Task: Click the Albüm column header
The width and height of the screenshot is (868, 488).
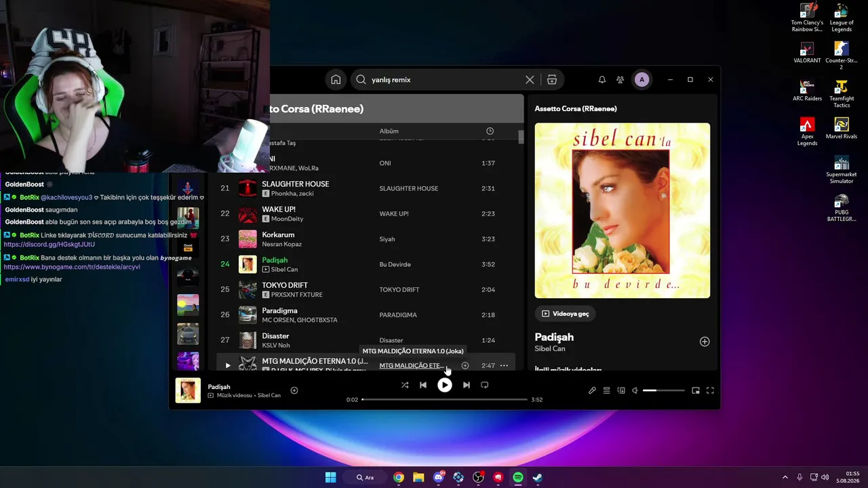Action: click(x=389, y=131)
